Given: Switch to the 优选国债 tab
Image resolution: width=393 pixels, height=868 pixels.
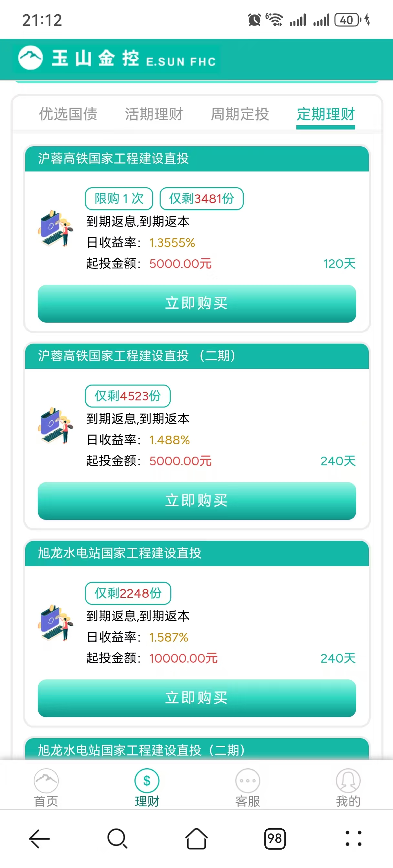Looking at the screenshot, I should click(68, 114).
